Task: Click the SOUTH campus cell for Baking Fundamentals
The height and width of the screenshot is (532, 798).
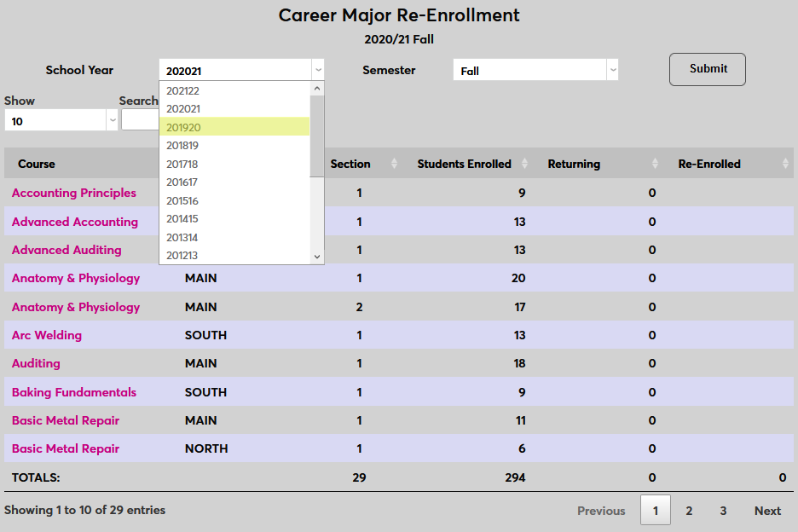Action: (205, 392)
